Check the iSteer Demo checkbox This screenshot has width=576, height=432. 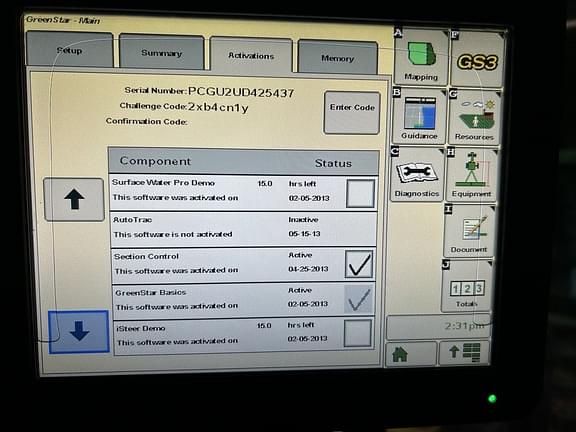[x=357, y=333]
